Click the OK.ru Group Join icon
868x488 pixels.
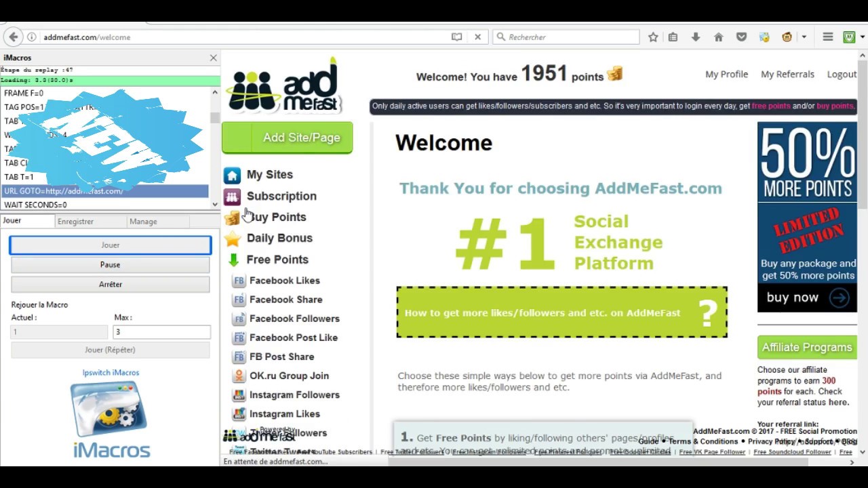[239, 375]
